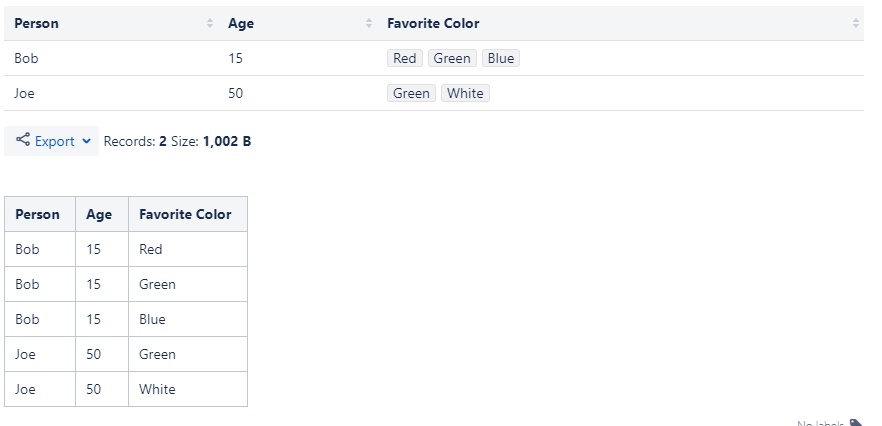Click the Records count text
The width and height of the screenshot is (882, 426).
[x=135, y=141]
